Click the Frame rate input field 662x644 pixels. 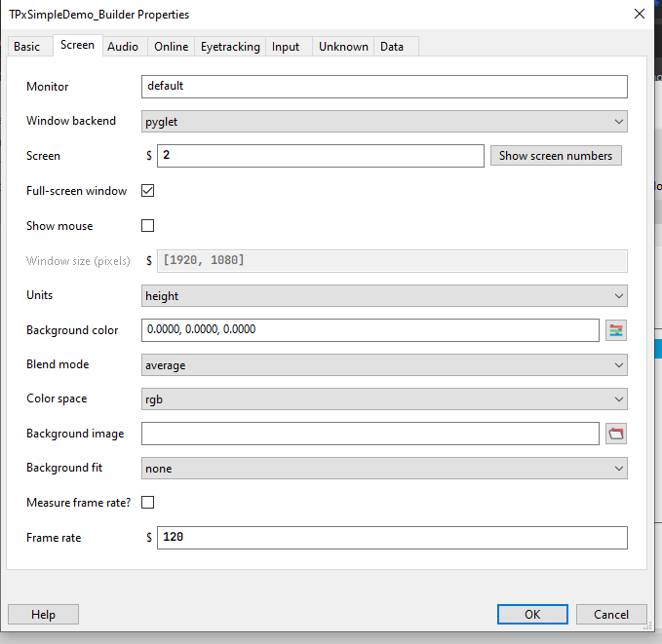(391, 538)
